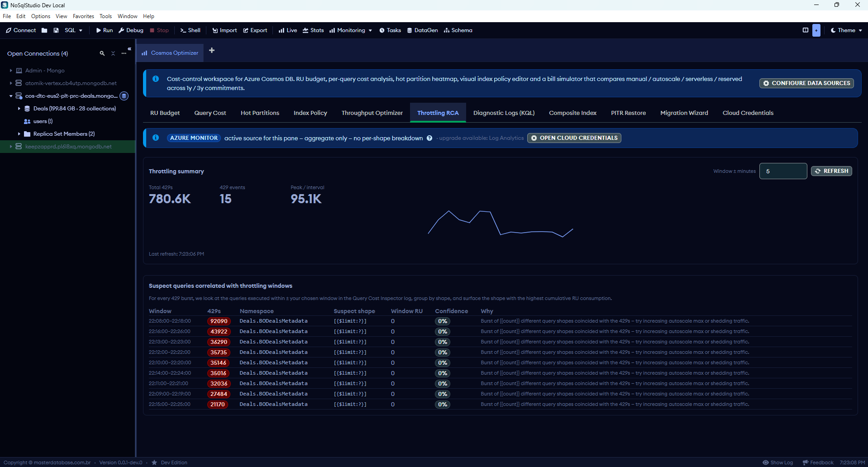Switch to the Throughput Optimizer tab
This screenshot has height=467, width=868.
pyautogui.click(x=372, y=113)
